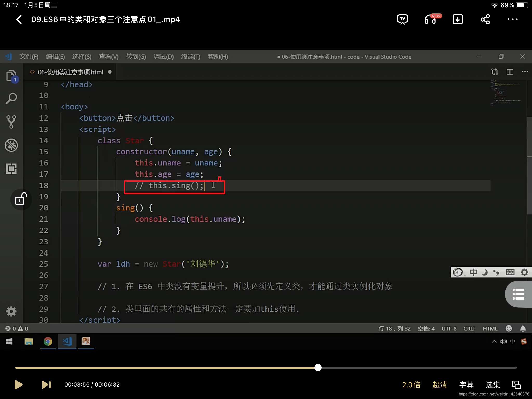Open the three-dot more options menu of the player

(x=513, y=19)
